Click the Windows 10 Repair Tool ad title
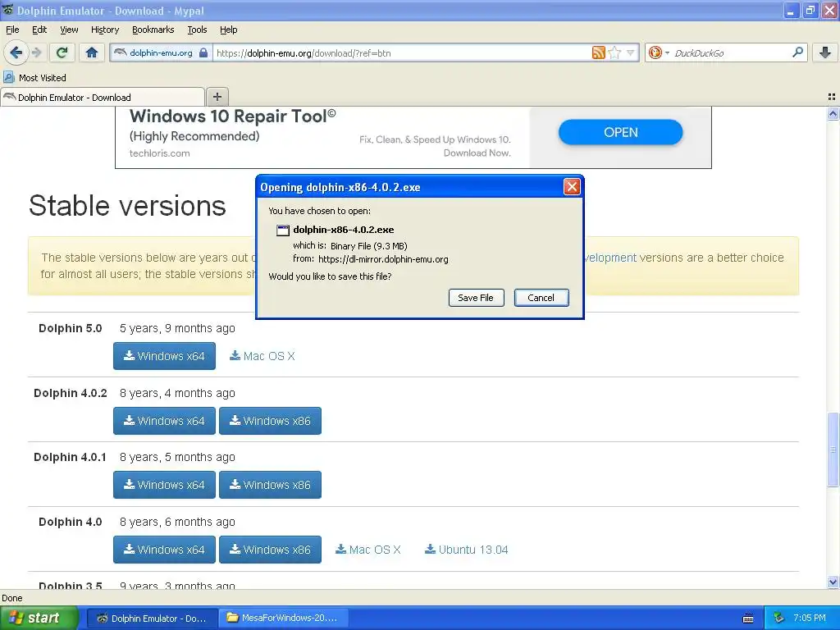 click(x=232, y=116)
